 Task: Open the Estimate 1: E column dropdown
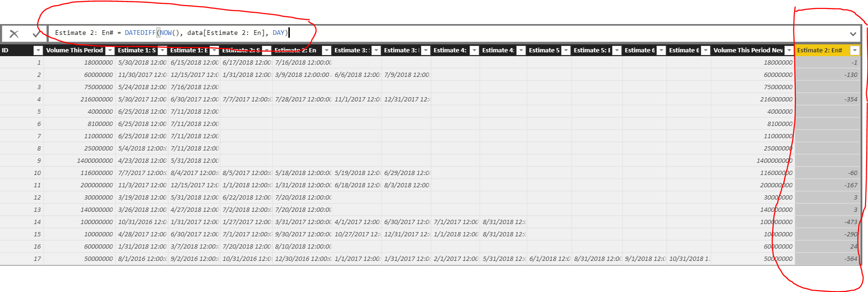(x=214, y=50)
